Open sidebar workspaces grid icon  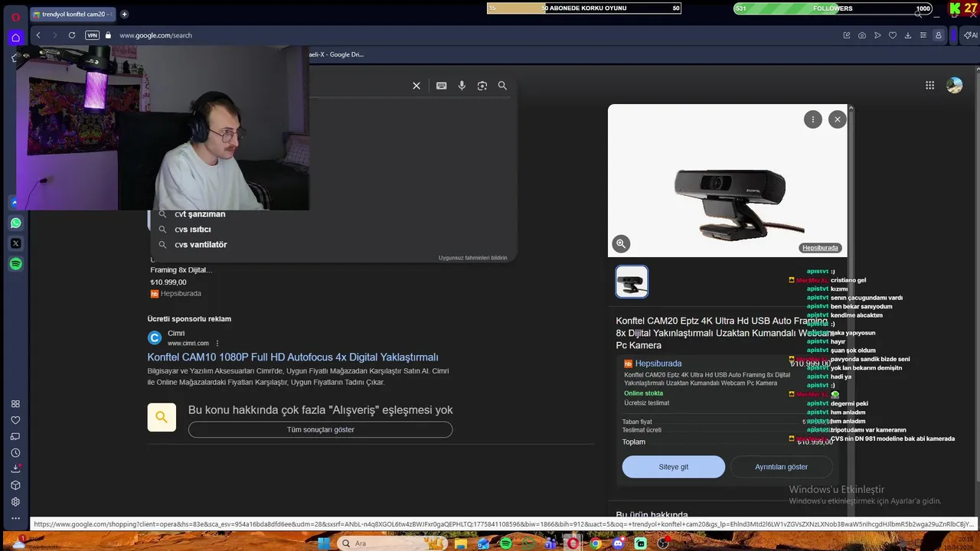(15, 404)
